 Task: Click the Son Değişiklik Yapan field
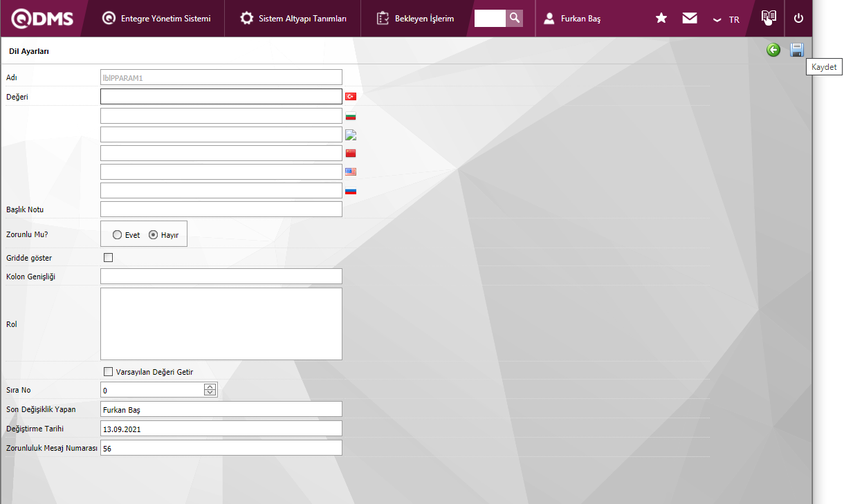pos(221,409)
